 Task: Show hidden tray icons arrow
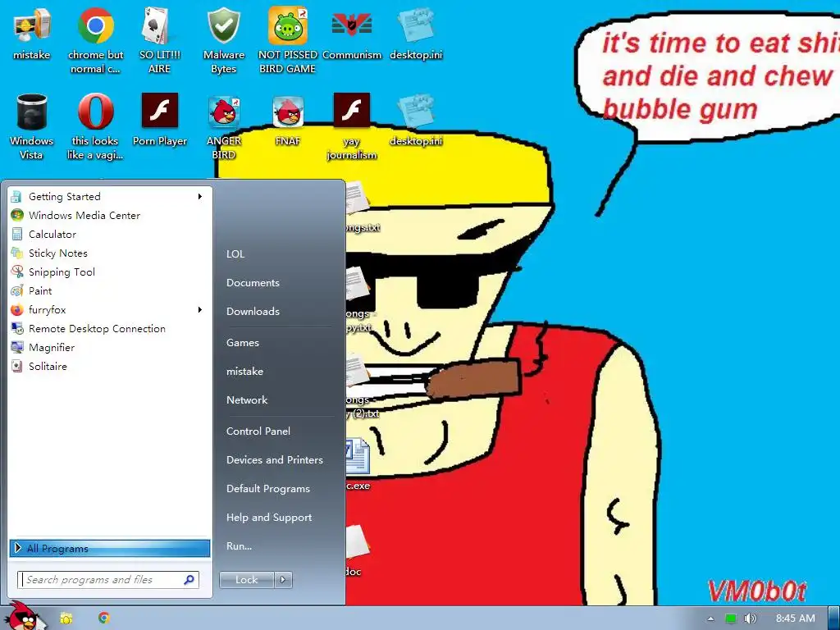point(710,619)
